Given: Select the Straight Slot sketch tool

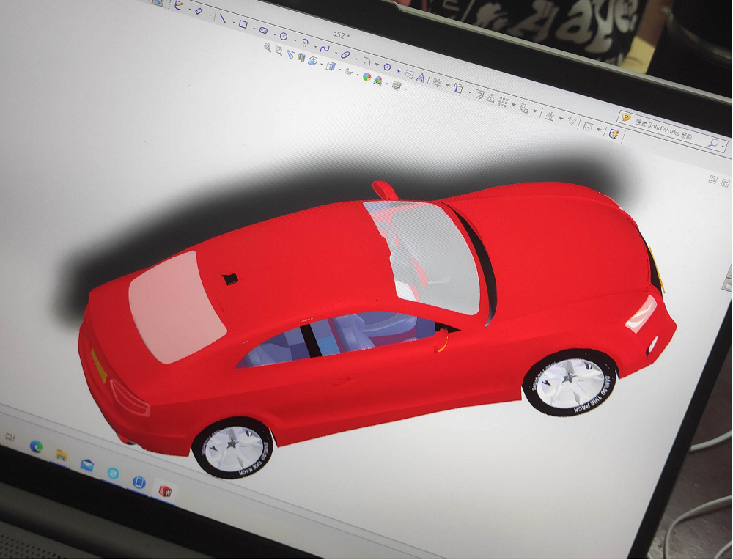Looking at the screenshot, I should [x=263, y=30].
